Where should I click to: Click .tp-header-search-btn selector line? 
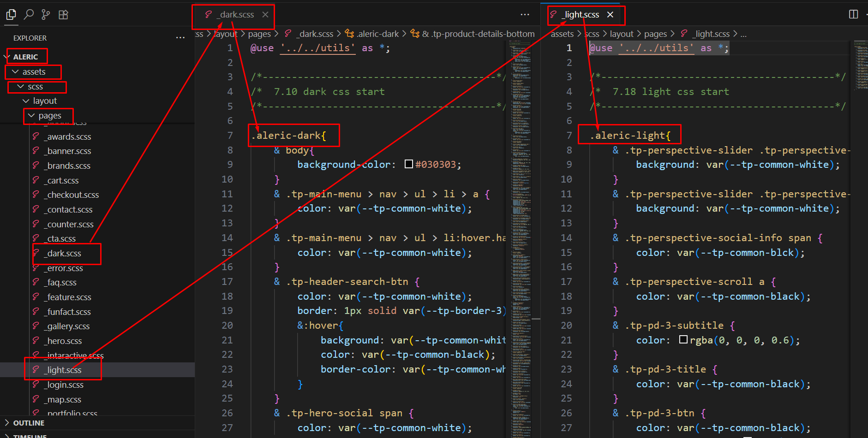coord(346,282)
